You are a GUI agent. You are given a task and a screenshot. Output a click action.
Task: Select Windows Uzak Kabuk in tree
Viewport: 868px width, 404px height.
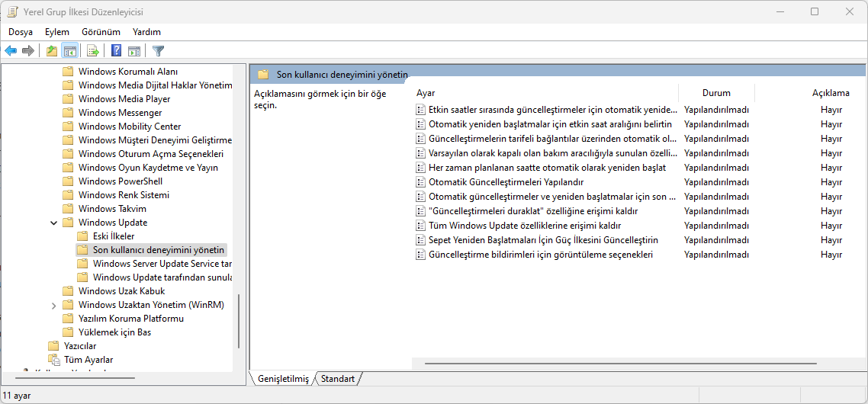click(121, 291)
